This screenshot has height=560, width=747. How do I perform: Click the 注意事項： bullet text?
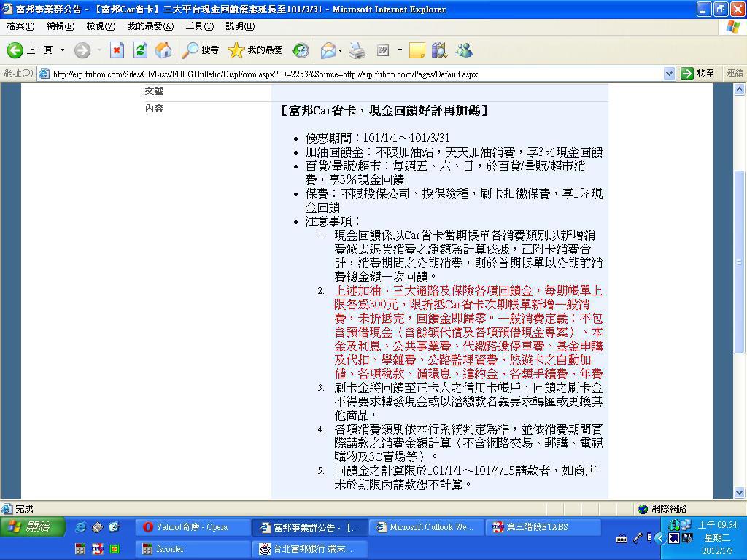coord(333,222)
